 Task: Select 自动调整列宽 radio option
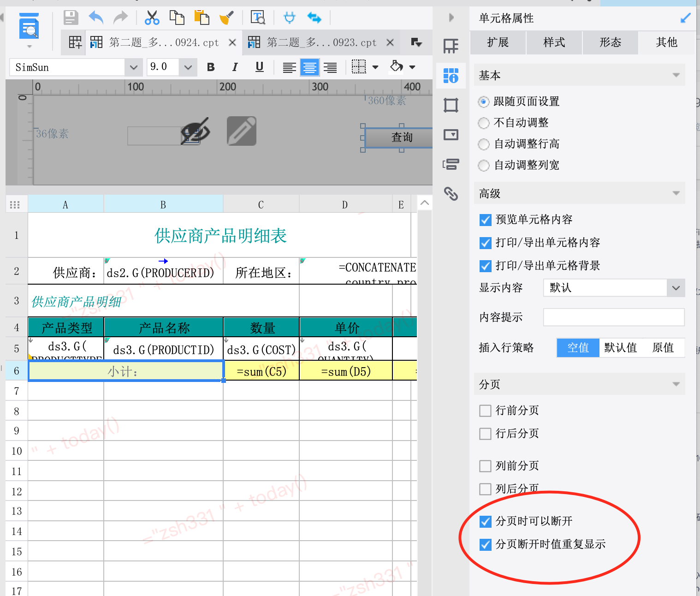[484, 165]
